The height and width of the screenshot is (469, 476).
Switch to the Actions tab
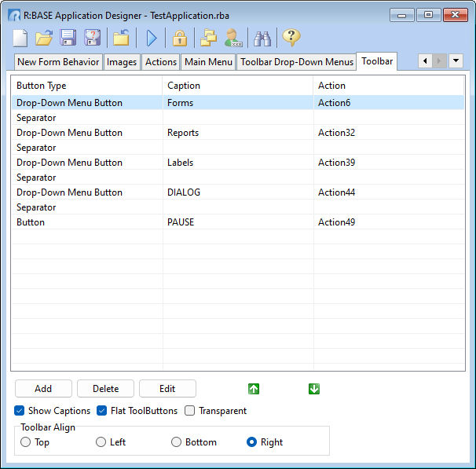pos(161,62)
